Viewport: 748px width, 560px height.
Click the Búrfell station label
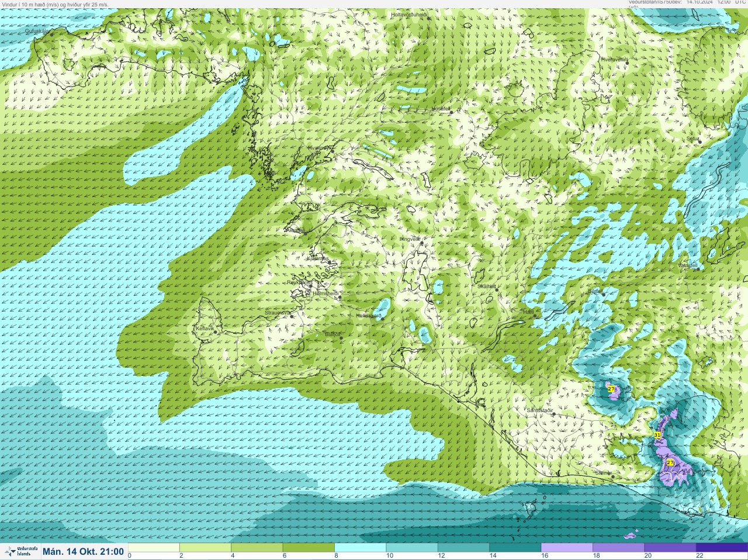(595, 291)
